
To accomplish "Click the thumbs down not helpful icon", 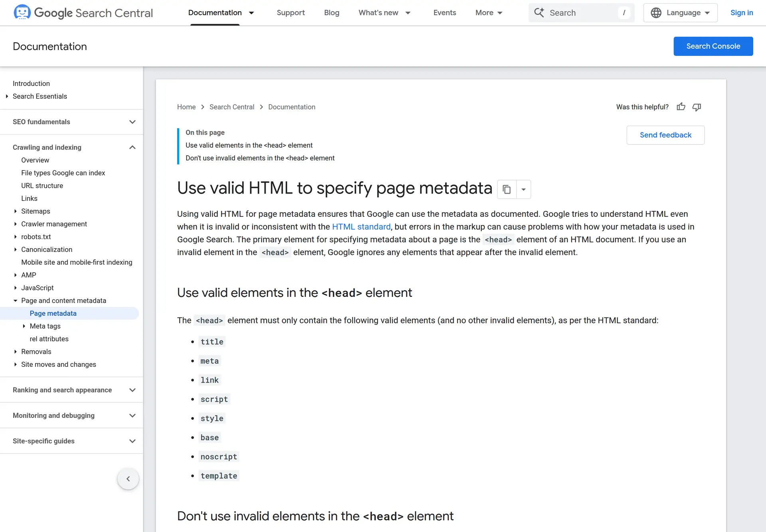I will tap(697, 107).
